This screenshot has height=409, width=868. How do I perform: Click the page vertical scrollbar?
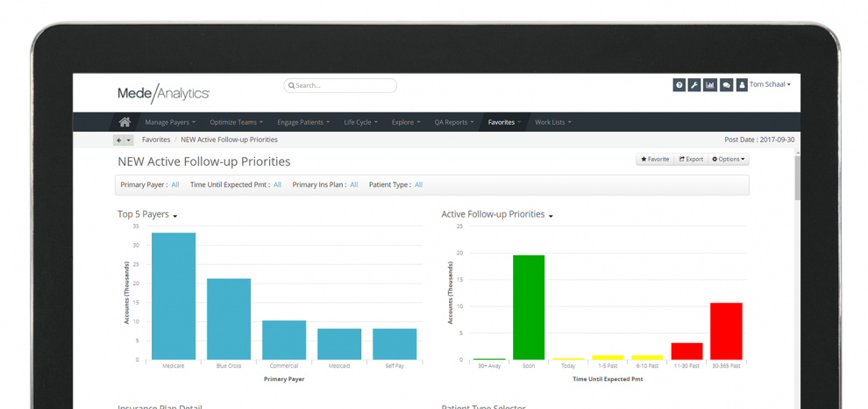click(x=797, y=177)
